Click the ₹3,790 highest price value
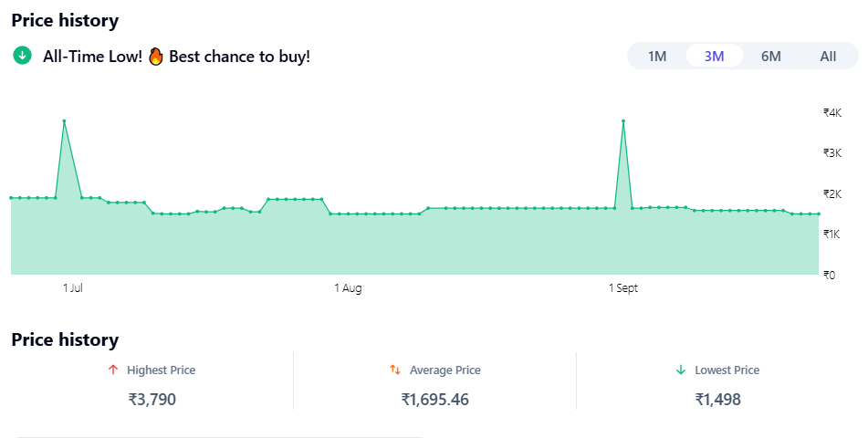This screenshot has height=438, width=868. [x=152, y=400]
